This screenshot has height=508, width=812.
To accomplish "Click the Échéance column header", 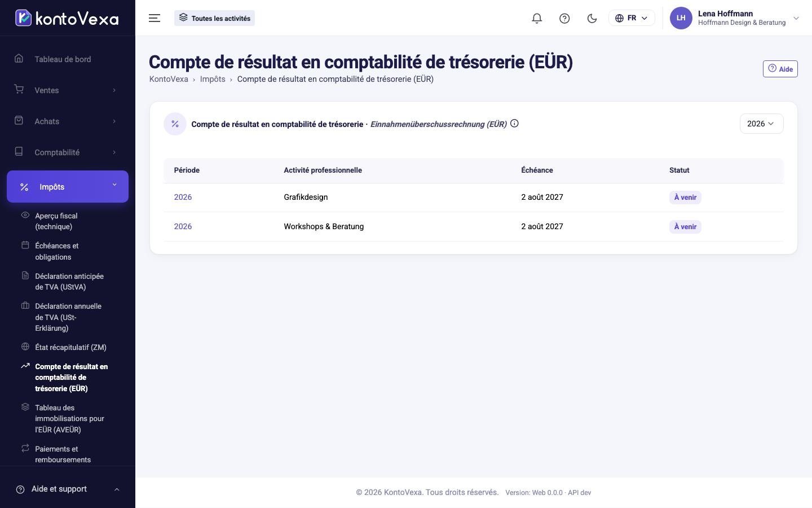I will (537, 170).
